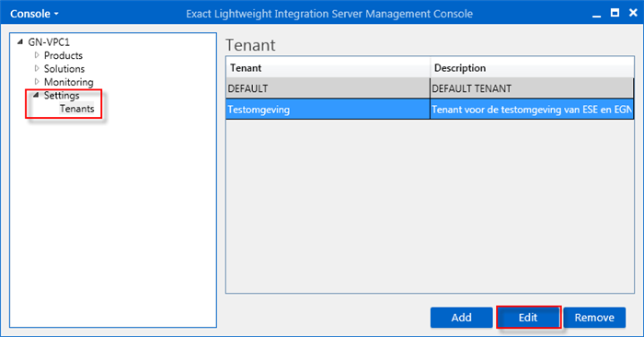Viewport: 644px width, 337px height.
Task: Click the Edit button
Action: (528, 318)
